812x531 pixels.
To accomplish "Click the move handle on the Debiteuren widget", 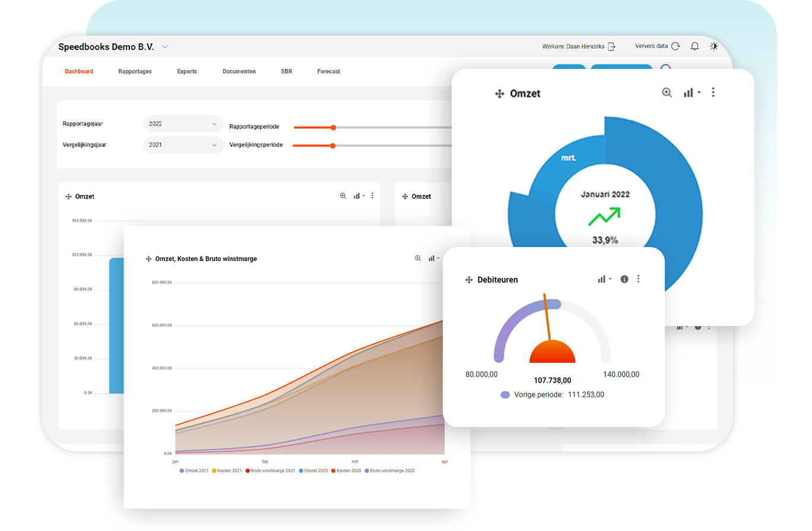I will [x=468, y=279].
